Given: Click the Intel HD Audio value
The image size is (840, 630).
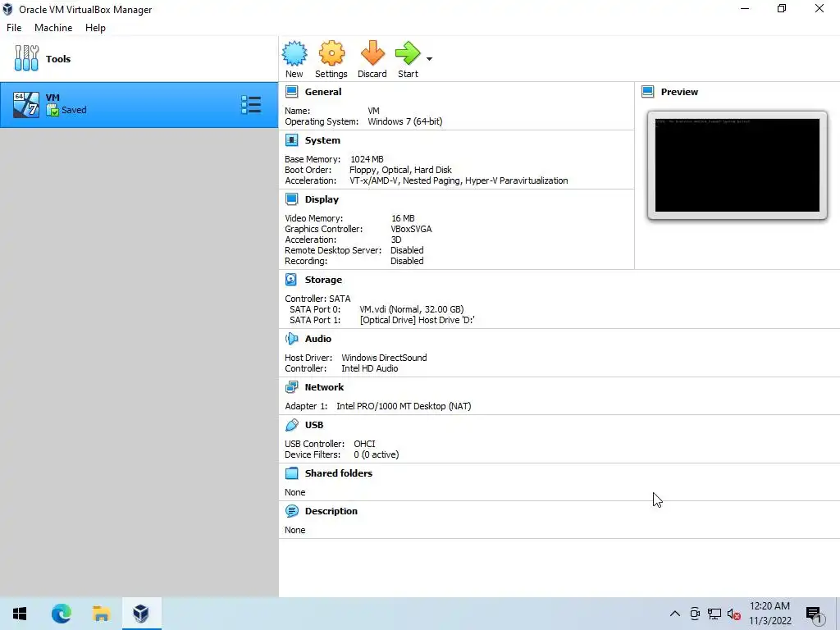Looking at the screenshot, I should (370, 368).
